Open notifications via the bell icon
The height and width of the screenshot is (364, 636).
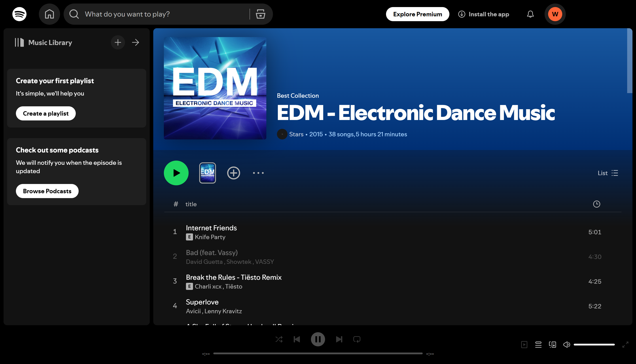[530, 14]
